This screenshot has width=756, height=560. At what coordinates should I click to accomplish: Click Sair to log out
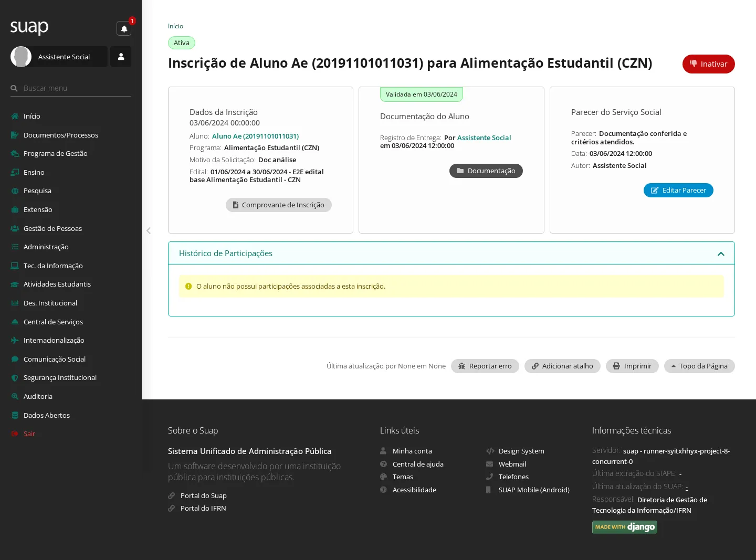[x=29, y=434]
